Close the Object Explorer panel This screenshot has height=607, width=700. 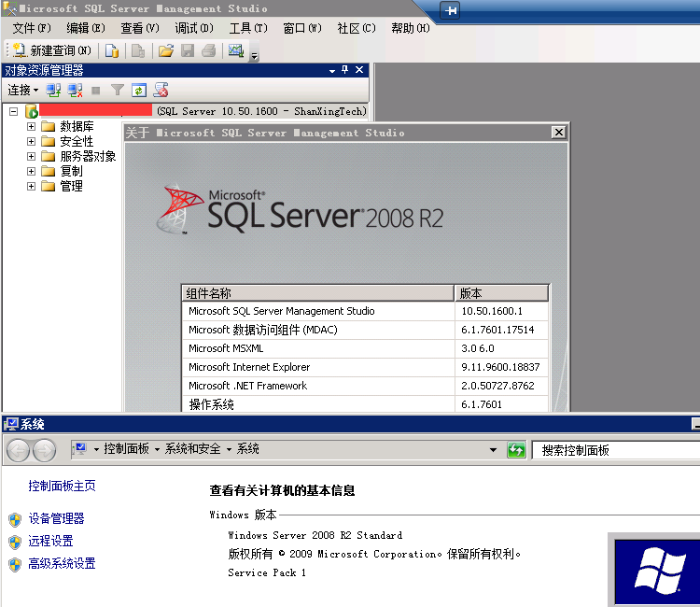tap(359, 70)
